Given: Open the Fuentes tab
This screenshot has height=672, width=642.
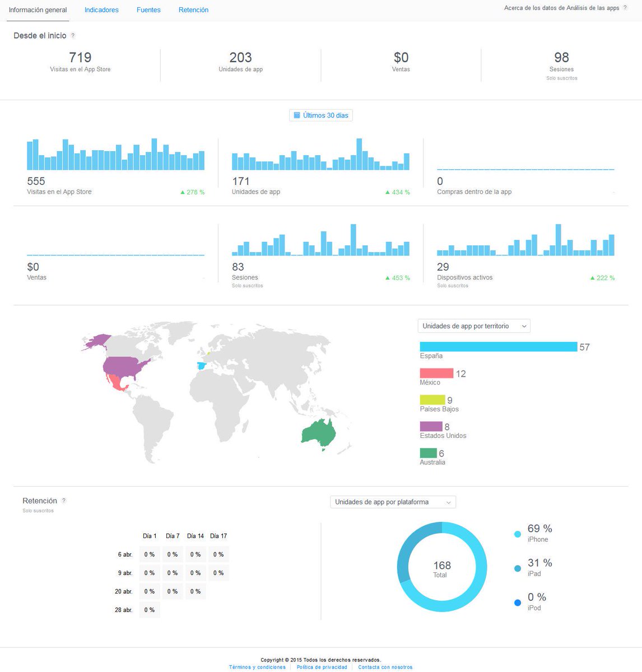Looking at the screenshot, I should (148, 10).
